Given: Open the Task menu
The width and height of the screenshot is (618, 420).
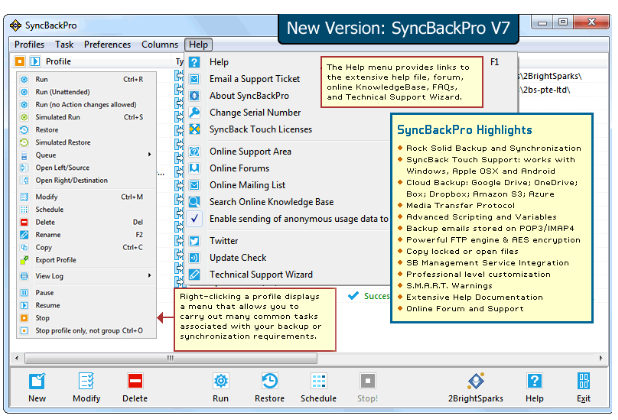Looking at the screenshot, I should pos(64,45).
